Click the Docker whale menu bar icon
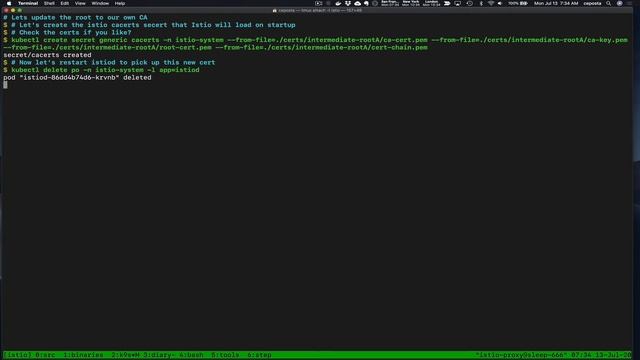 coord(338,3)
